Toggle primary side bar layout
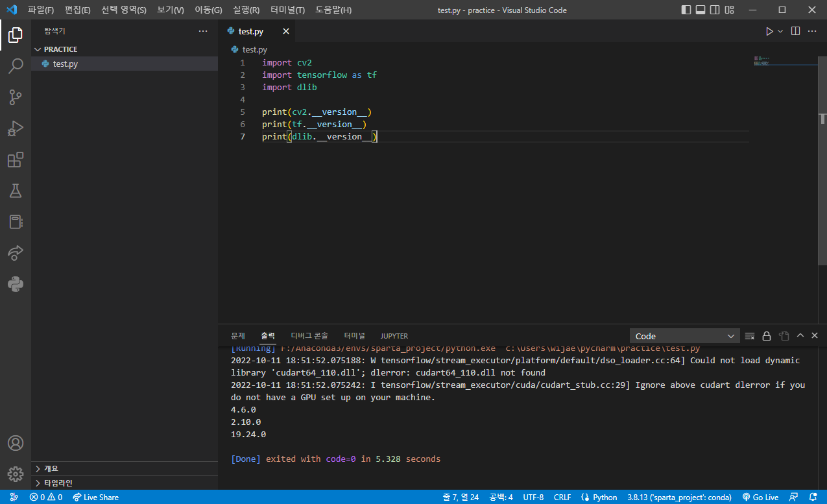 (686, 10)
